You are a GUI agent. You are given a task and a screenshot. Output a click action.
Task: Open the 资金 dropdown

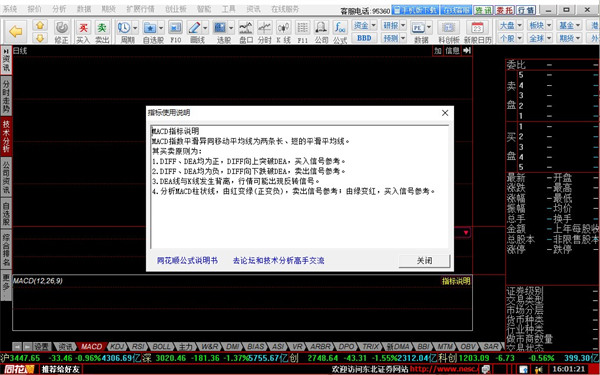point(364,26)
